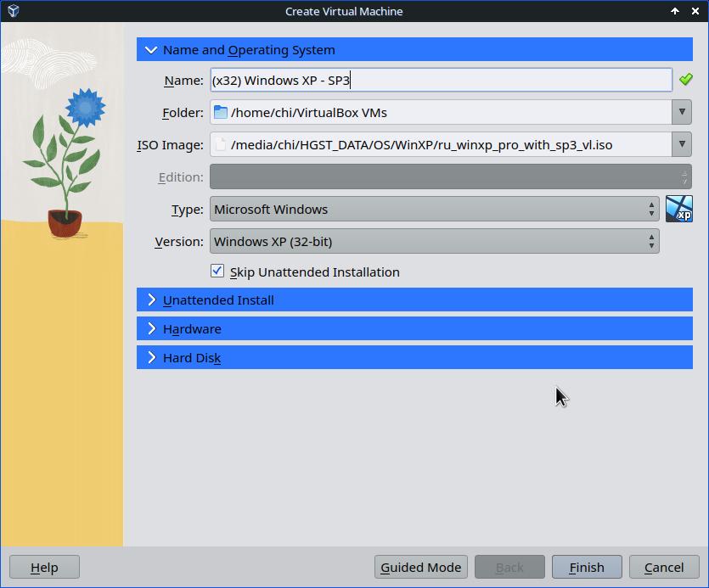Click the Folder: label
709x588 pixels.
(183, 113)
